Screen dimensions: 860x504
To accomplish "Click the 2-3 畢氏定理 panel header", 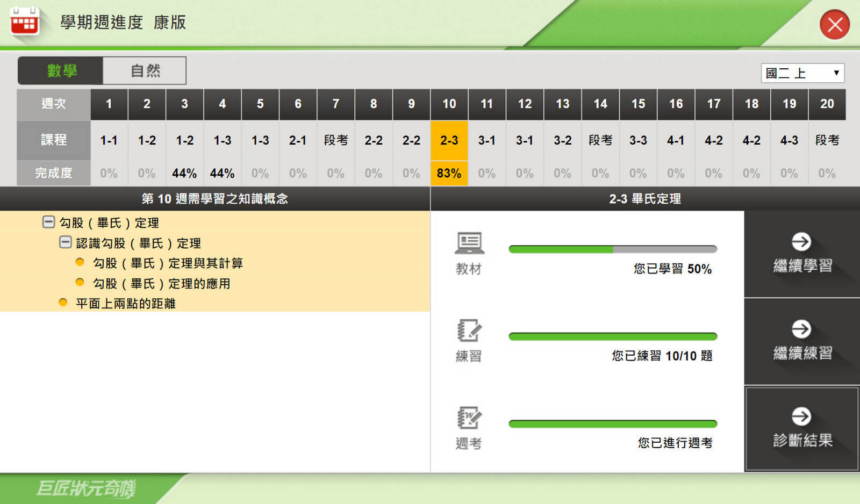I will (645, 199).
